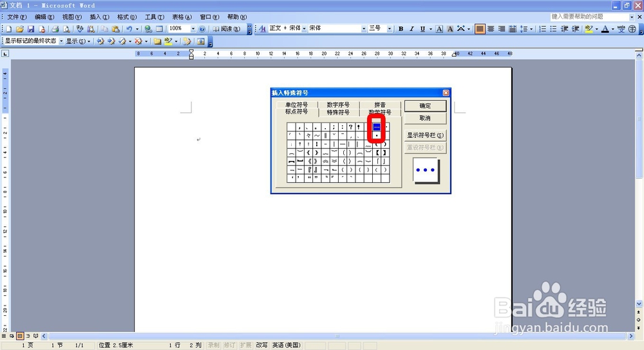Open print preview with the magnifier page icon
This screenshot has height=350, width=644.
click(x=66, y=29)
